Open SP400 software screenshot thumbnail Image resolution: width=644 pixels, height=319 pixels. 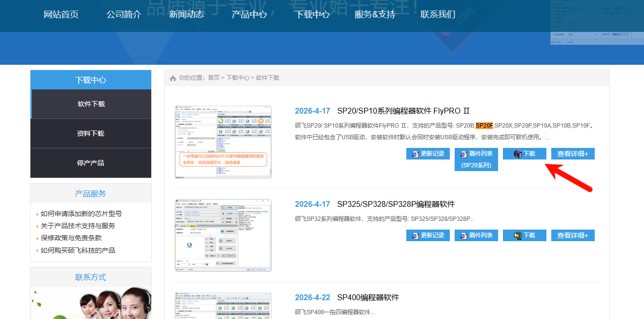[223, 306]
